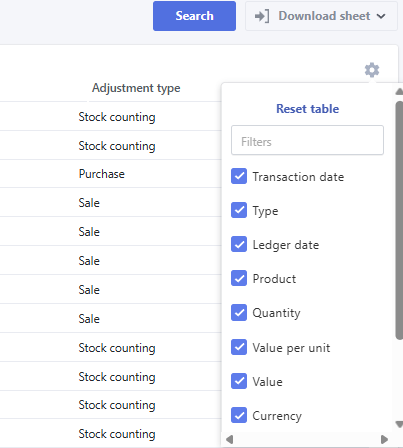The width and height of the screenshot is (403, 448).
Task: Click the Search button
Action: click(x=194, y=16)
